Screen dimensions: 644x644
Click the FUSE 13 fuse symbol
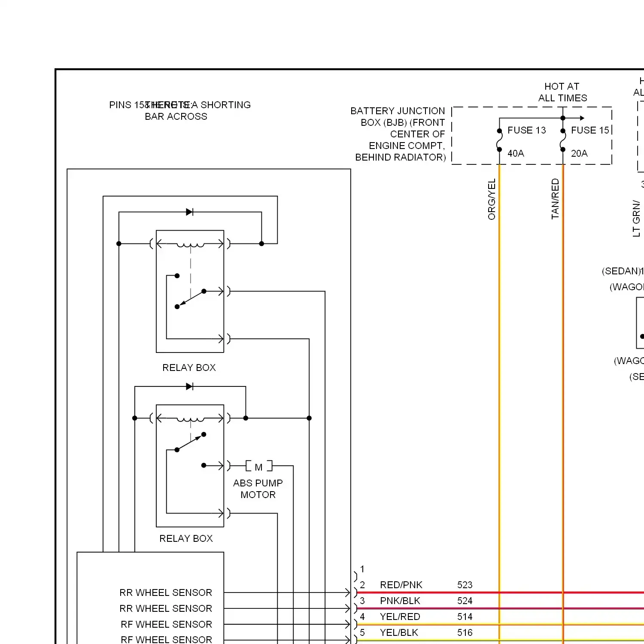[499, 140]
